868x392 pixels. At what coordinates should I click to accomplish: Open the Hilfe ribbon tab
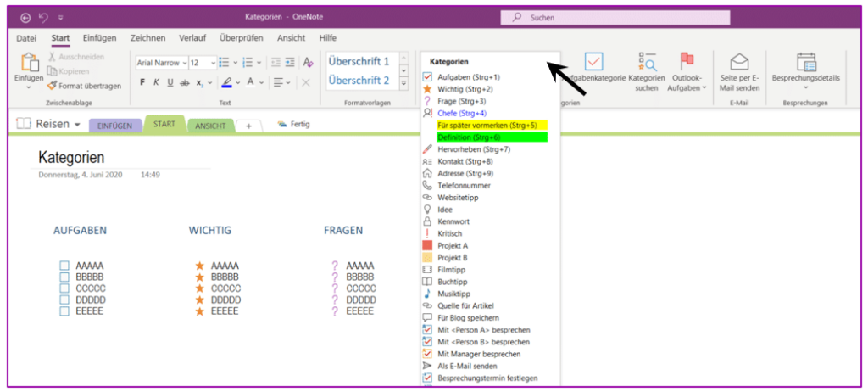(328, 38)
